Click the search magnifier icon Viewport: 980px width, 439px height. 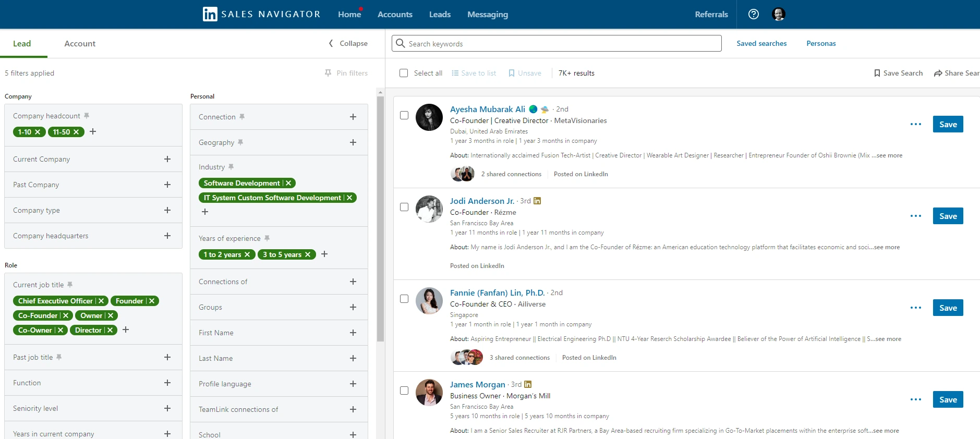(400, 43)
